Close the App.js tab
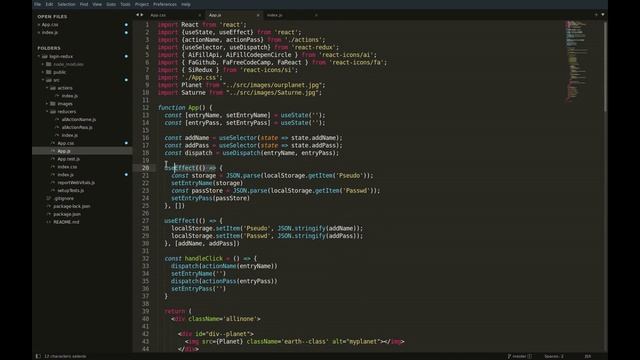 coord(258,15)
